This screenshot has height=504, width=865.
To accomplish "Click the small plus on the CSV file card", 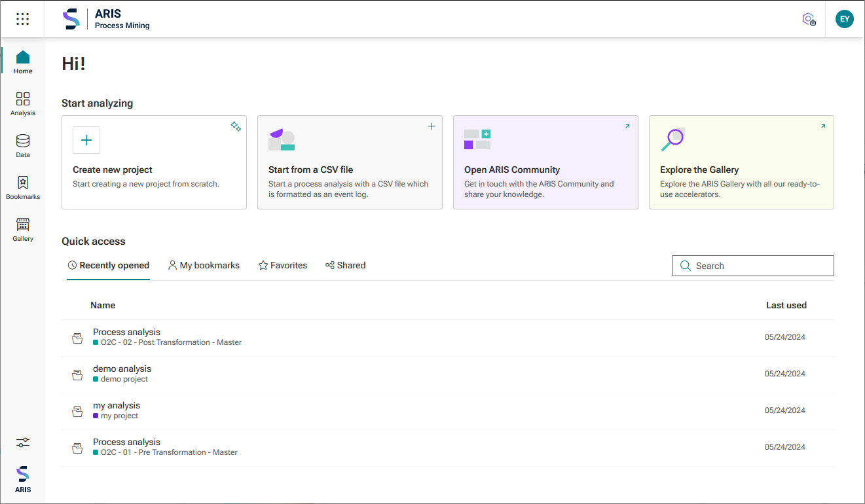I will 432,126.
